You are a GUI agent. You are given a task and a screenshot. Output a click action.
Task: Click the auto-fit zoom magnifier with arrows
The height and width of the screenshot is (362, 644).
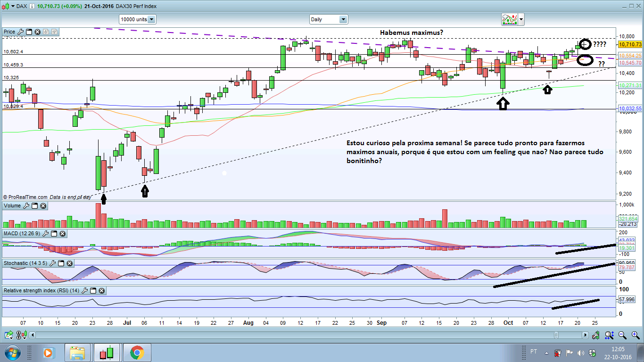[x=610, y=335]
